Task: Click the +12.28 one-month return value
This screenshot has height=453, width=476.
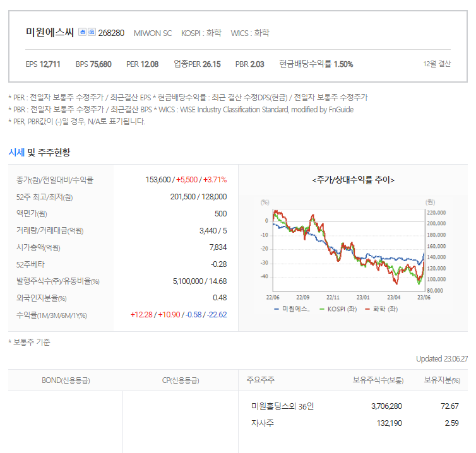Action: point(141,315)
